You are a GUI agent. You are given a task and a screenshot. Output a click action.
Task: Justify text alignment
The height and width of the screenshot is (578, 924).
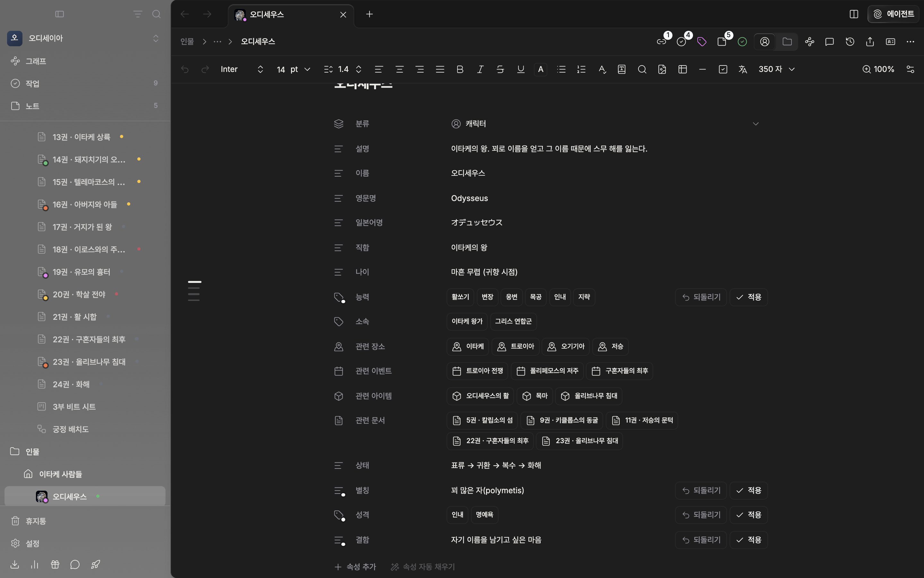440,69
